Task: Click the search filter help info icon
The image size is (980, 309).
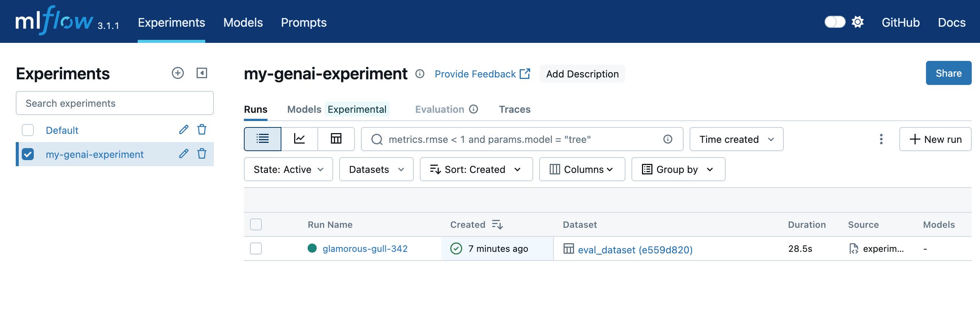Action: (667, 139)
